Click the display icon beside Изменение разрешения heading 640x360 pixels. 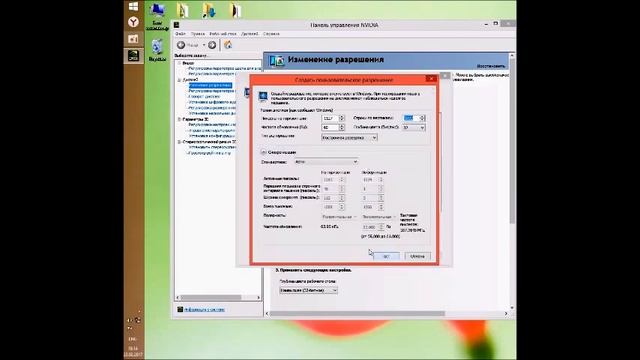pos(277,60)
